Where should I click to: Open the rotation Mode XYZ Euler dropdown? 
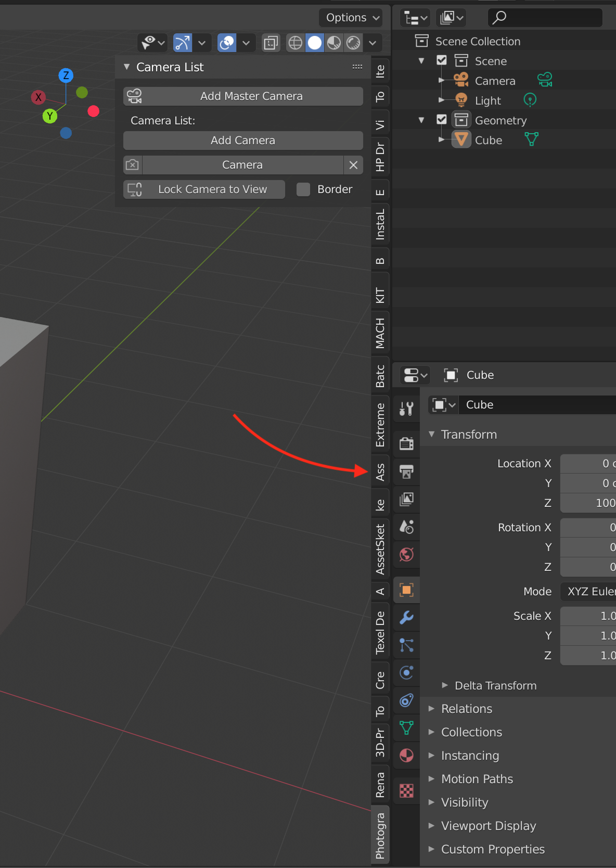click(588, 591)
